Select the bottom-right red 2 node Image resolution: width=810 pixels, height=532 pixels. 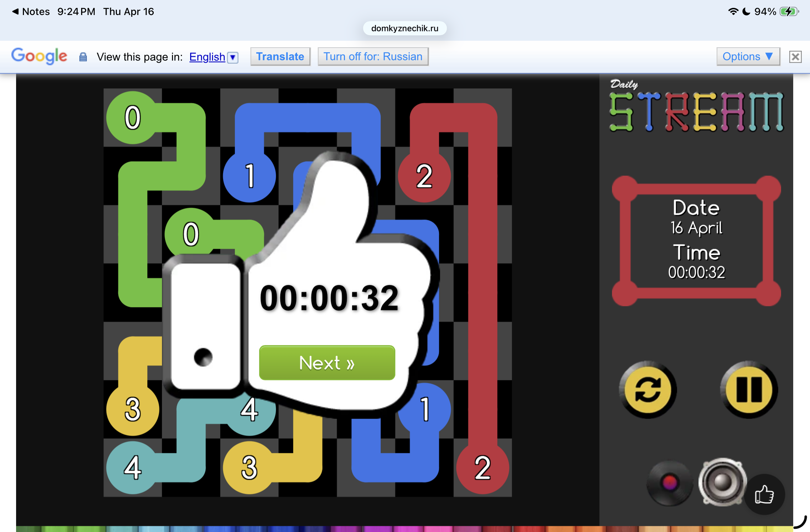click(x=483, y=468)
